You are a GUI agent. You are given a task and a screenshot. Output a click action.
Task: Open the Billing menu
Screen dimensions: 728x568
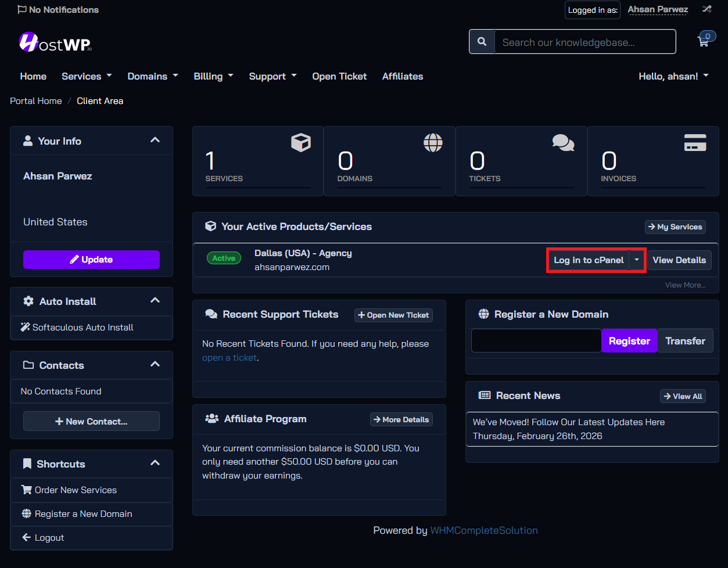(213, 76)
